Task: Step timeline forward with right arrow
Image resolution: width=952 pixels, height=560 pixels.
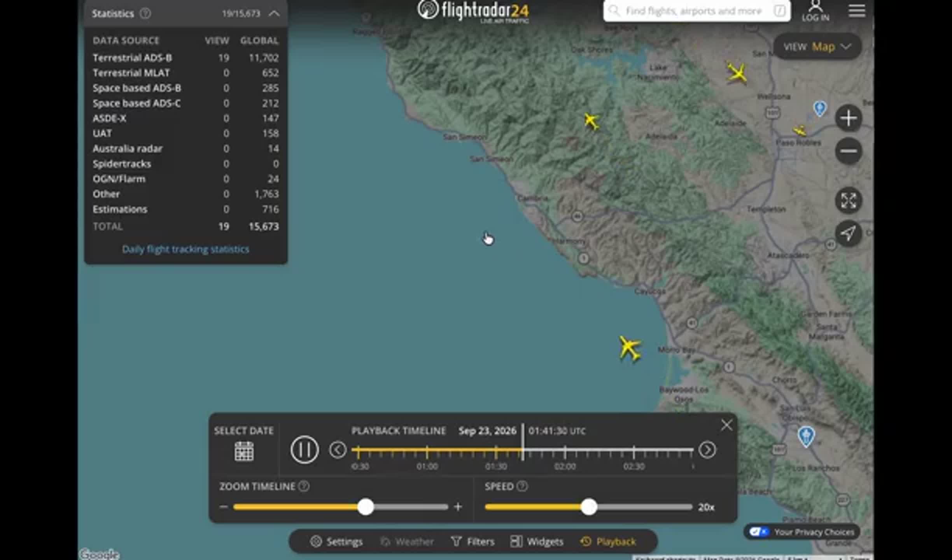Action: tap(707, 450)
